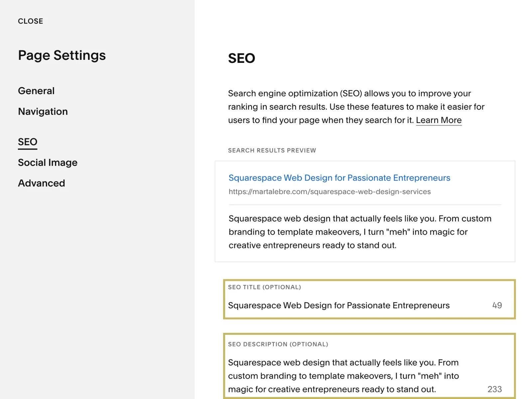The height and width of the screenshot is (399, 532).
Task: Click the 49 character count indicator
Action: click(497, 305)
